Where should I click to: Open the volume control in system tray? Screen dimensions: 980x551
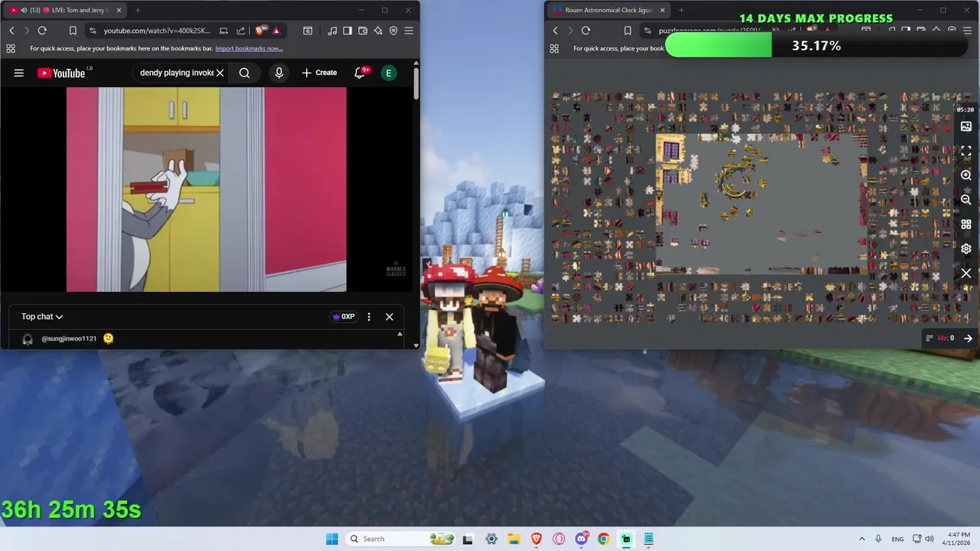929,539
